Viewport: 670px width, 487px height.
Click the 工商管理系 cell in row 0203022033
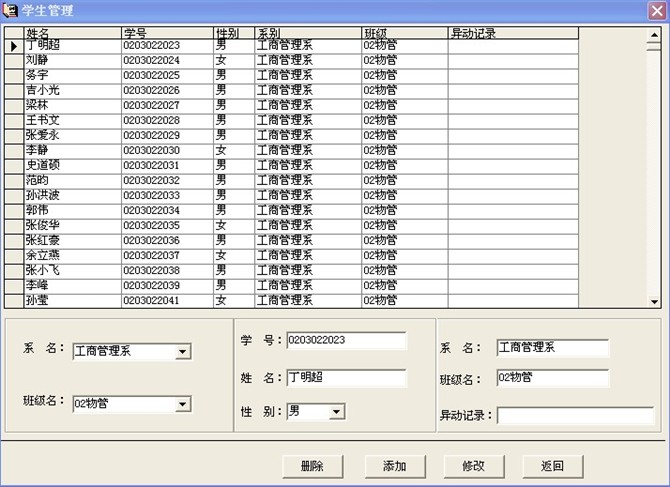click(308, 196)
